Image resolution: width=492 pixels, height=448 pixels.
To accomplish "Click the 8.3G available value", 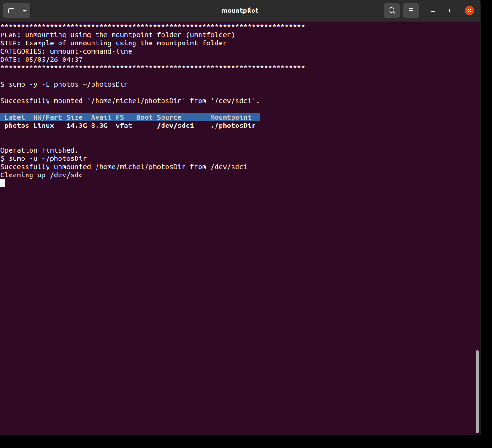I will point(99,126).
